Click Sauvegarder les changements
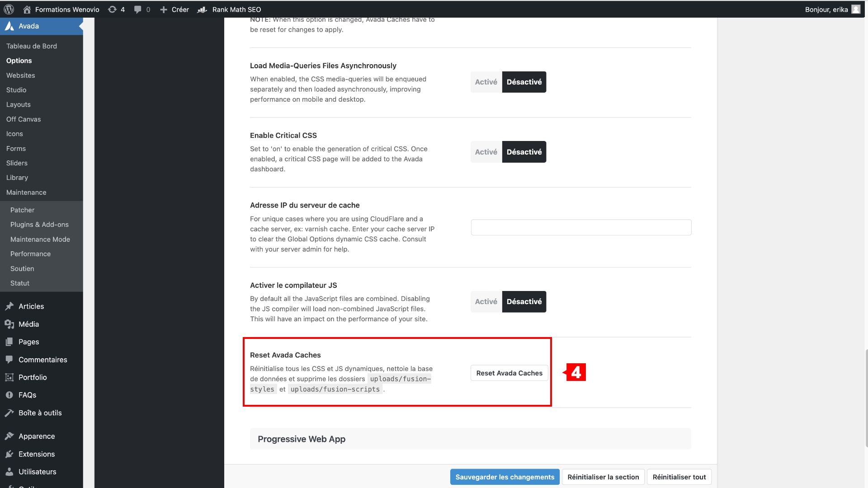Screen dimensions: 868x488 coord(505,477)
